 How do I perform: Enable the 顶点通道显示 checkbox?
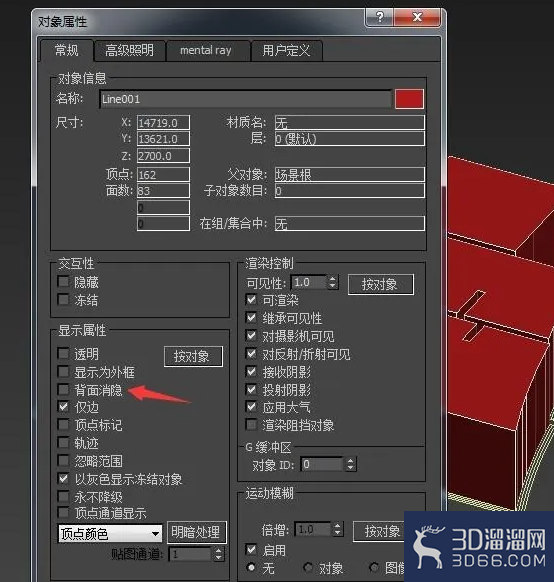63,513
